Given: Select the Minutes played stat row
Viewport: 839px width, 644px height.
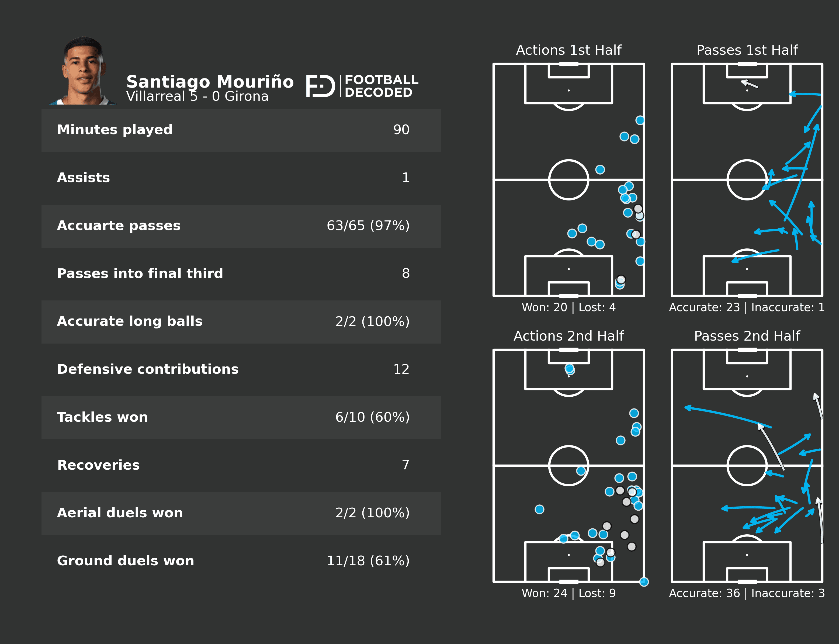Looking at the screenshot, I should (241, 130).
